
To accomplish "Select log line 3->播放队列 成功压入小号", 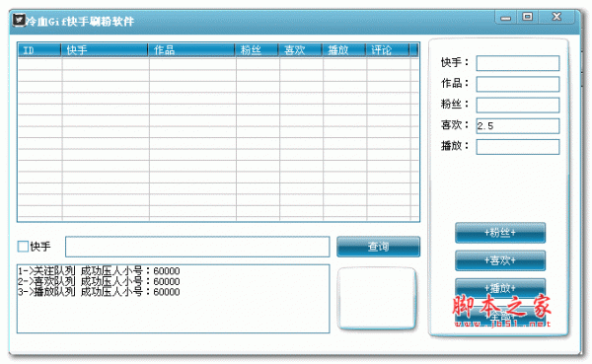I will [x=99, y=292].
